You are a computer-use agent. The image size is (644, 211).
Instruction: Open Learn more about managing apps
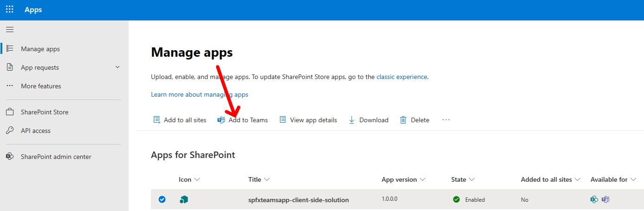pyautogui.click(x=200, y=94)
